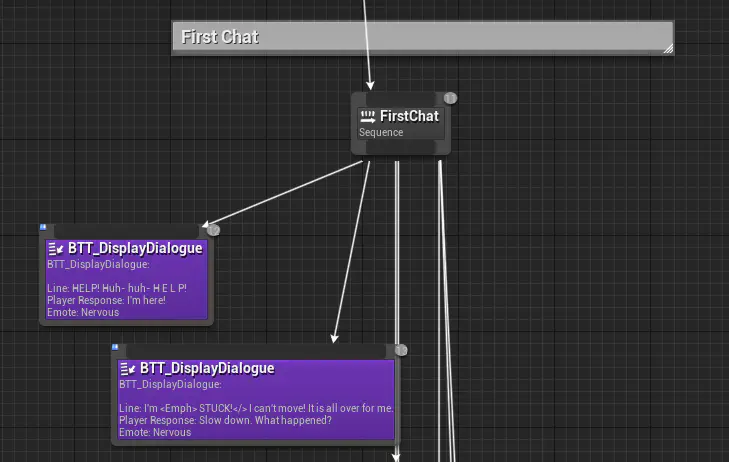Grab the comment box resize handle

[667, 47]
